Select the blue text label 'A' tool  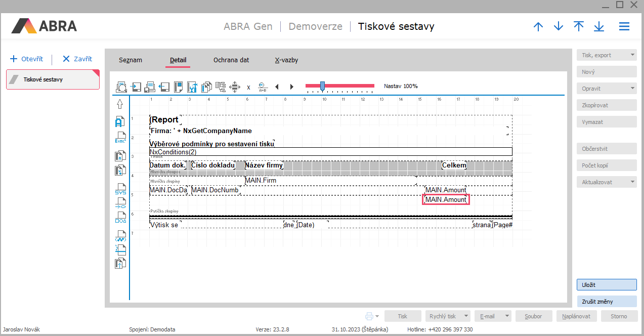click(x=120, y=121)
